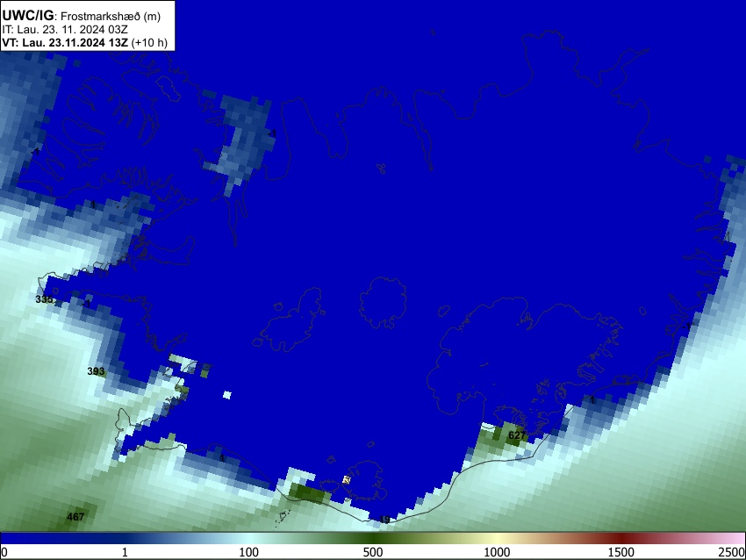The image size is (746, 560).
Task: Click the 'VT: Lau. 23.11.2024 13Z' valid time
Action: (65, 42)
